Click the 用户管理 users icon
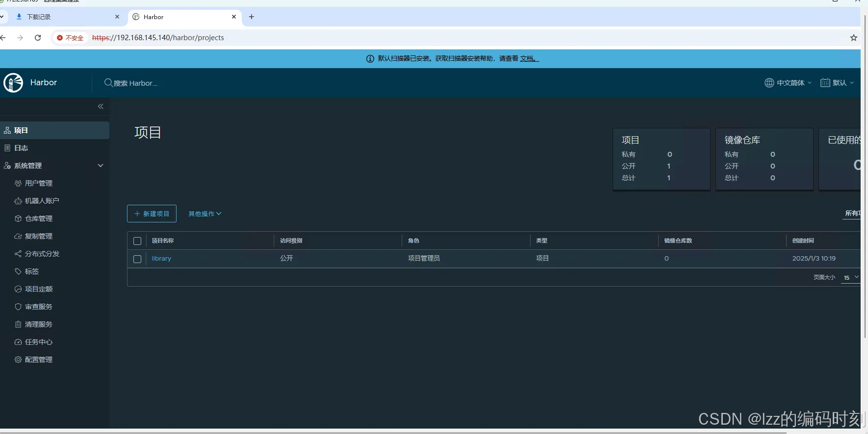The image size is (868, 434). pos(18,183)
